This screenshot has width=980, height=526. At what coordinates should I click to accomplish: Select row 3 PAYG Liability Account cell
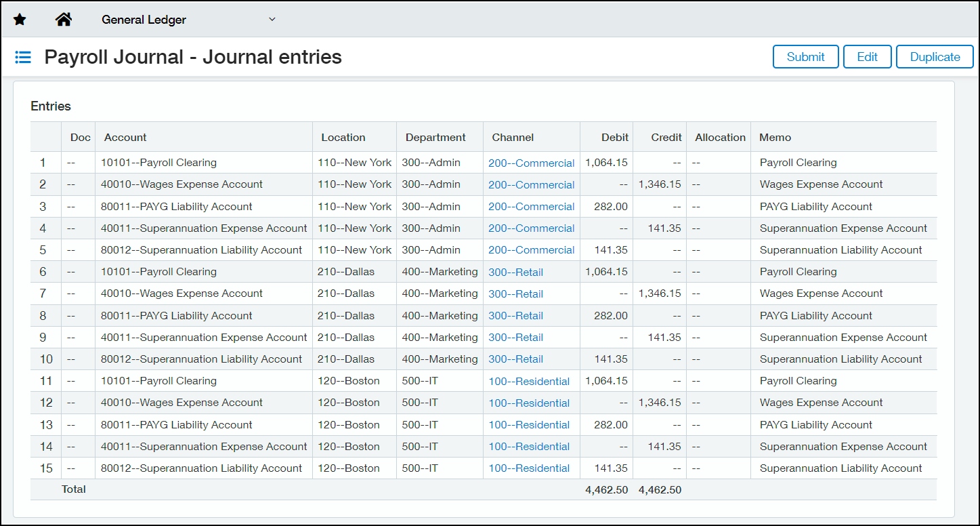pyautogui.click(x=176, y=207)
